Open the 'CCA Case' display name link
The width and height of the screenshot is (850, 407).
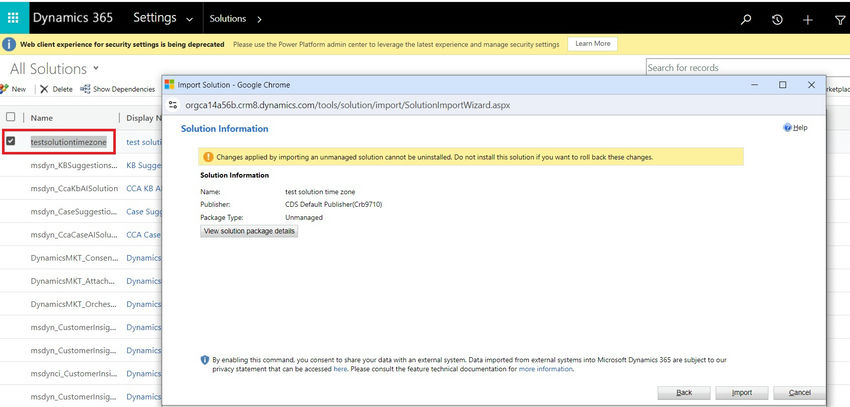[x=144, y=235]
